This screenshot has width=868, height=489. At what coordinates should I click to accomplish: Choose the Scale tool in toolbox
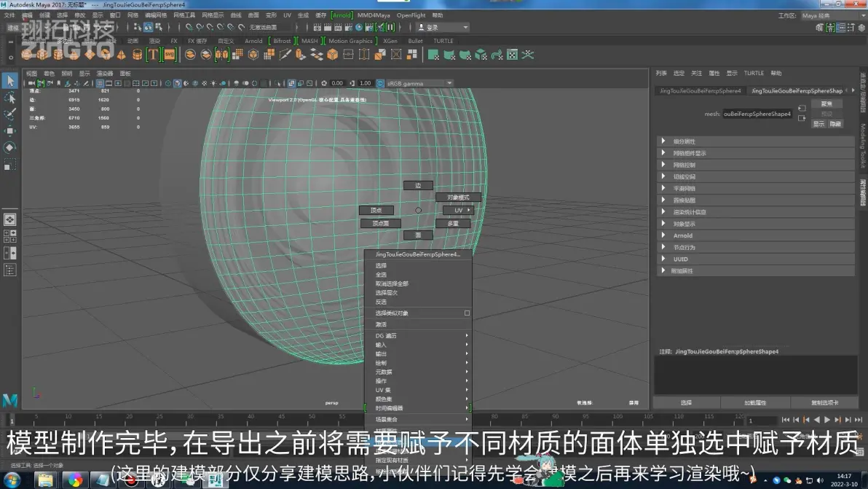click(10, 165)
